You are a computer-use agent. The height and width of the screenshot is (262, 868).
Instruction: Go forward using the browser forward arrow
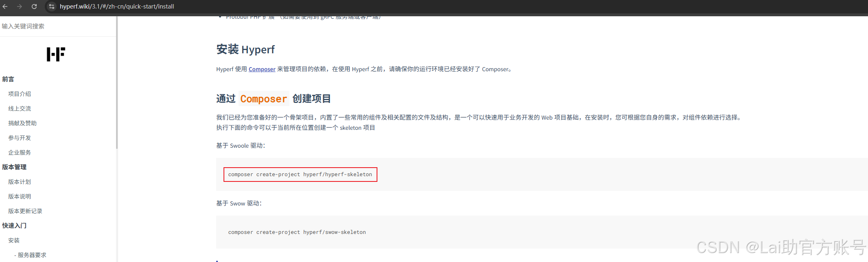point(20,7)
